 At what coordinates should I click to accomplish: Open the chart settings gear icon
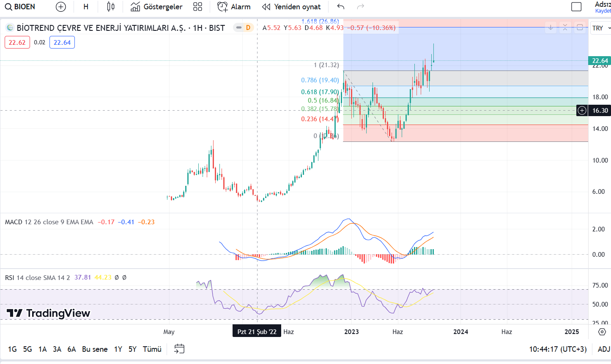coord(602,332)
